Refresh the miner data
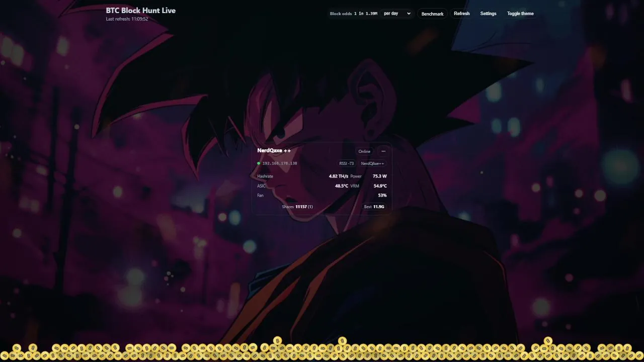Image resolution: width=644 pixels, height=362 pixels. tap(461, 14)
